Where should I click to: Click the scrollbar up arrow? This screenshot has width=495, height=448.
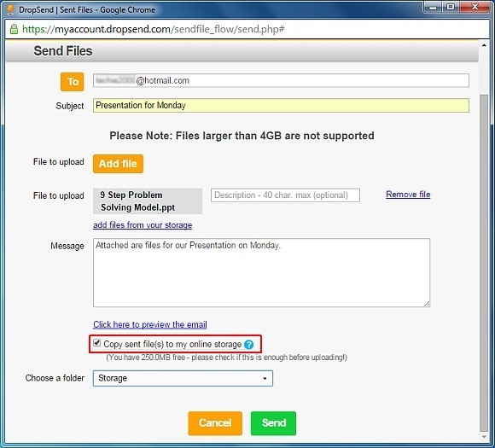pyautogui.click(x=484, y=45)
